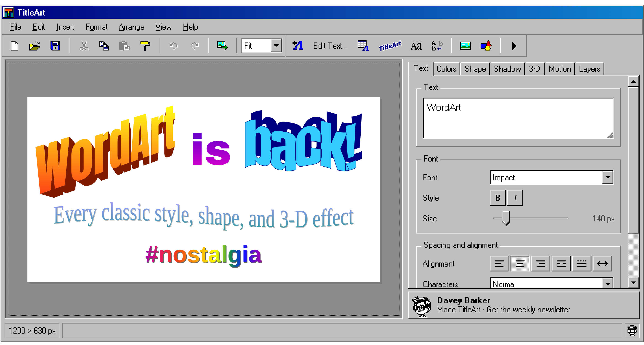Viewport: 644px width, 345px height.
Task: Open the File menu
Action: pyautogui.click(x=16, y=27)
